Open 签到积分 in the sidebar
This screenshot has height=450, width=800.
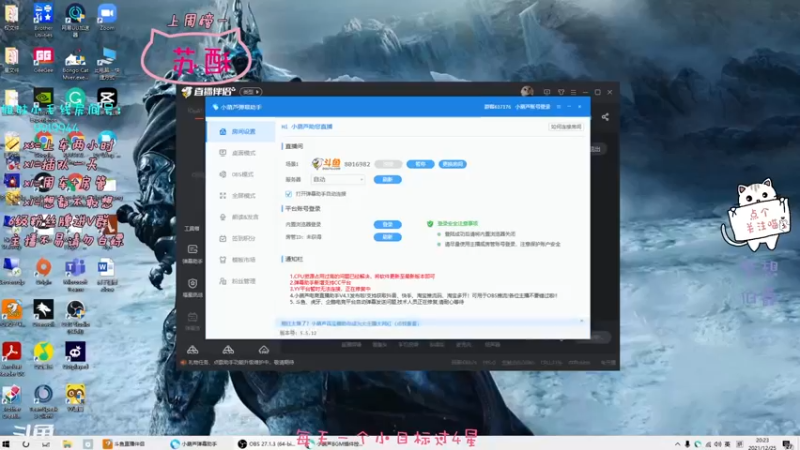[240, 239]
